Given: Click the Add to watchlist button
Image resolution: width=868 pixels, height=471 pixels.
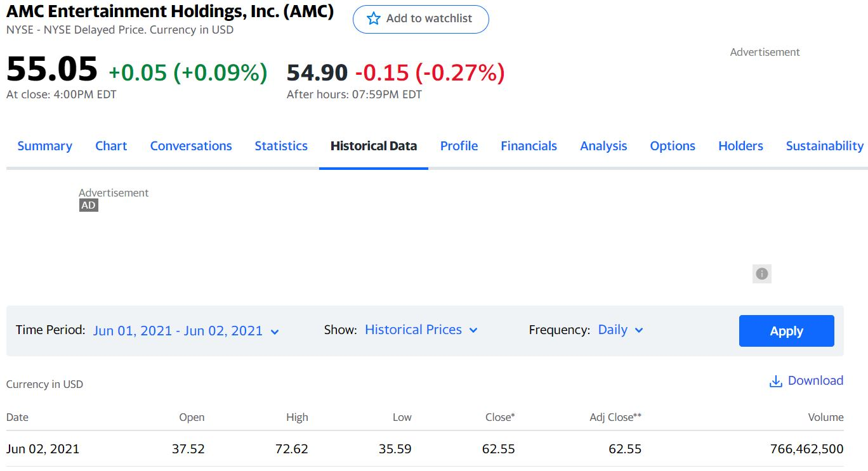Looking at the screenshot, I should [421, 19].
